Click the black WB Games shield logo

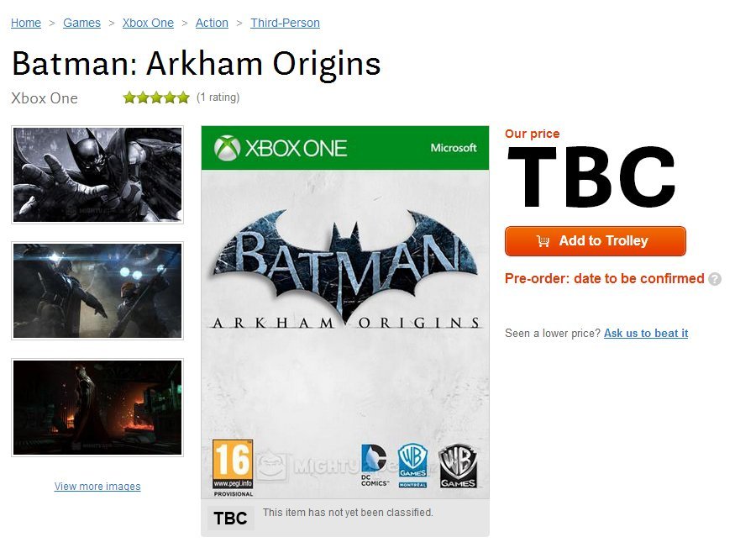458,466
